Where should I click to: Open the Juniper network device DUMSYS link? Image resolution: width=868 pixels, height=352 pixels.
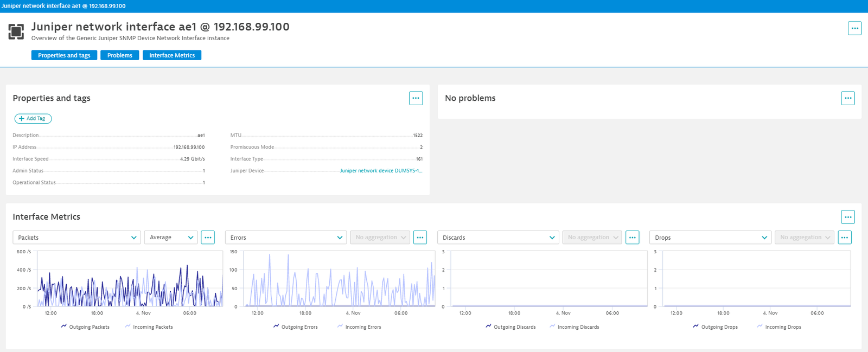click(381, 171)
